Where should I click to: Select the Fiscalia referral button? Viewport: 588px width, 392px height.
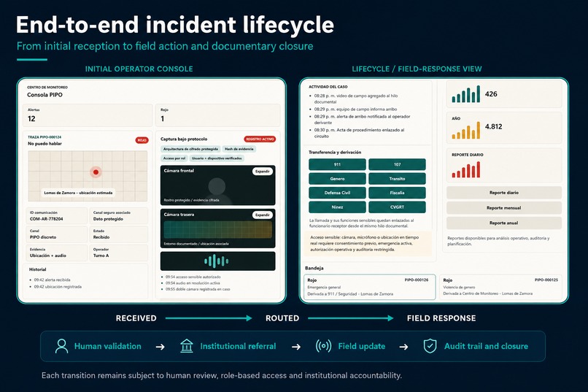pyautogui.click(x=397, y=193)
